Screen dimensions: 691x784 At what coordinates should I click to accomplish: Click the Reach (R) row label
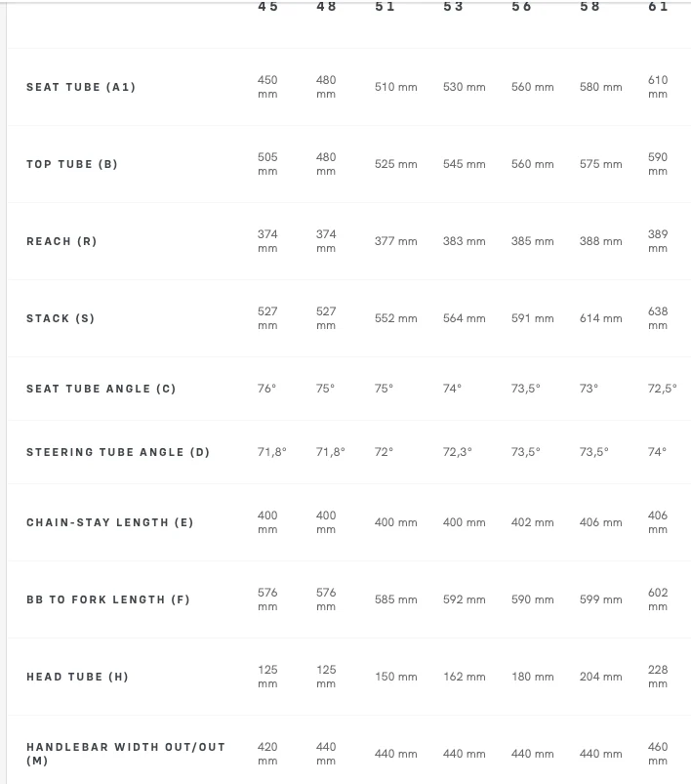(x=61, y=241)
